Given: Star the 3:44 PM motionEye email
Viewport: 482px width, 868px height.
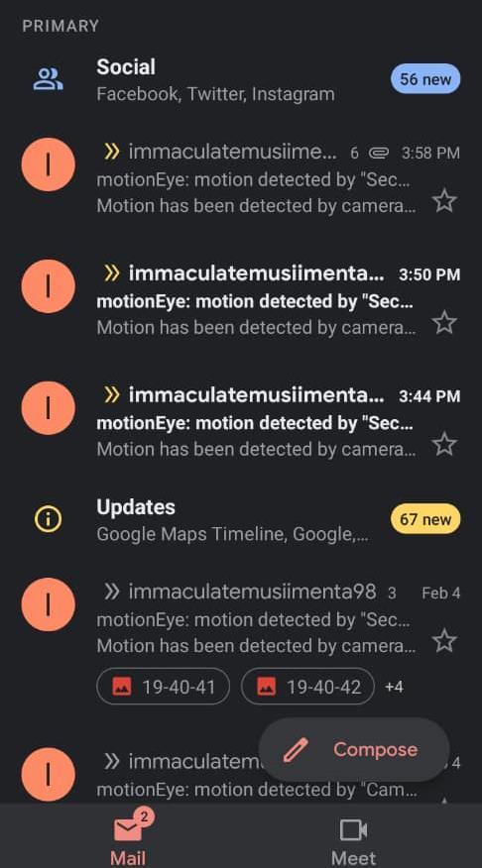Looking at the screenshot, I should click(444, 444).
